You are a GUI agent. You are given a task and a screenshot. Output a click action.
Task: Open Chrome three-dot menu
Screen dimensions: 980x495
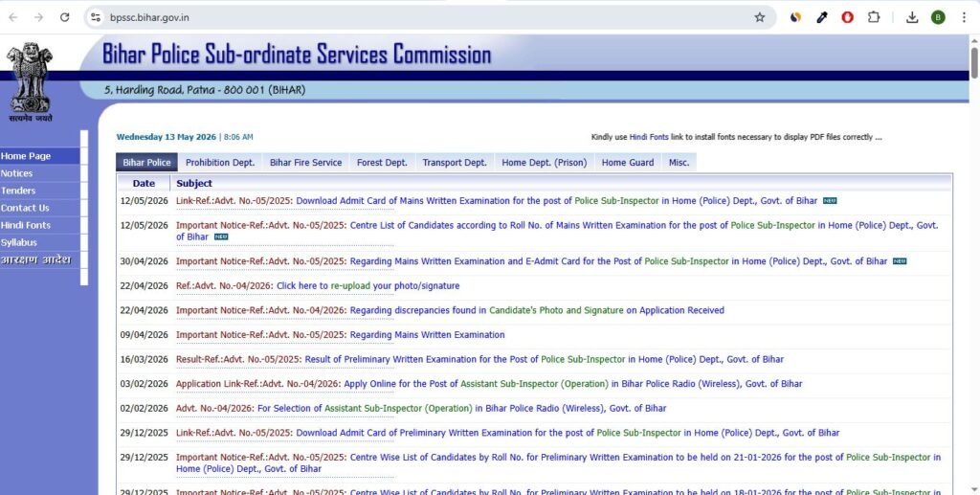964,17
